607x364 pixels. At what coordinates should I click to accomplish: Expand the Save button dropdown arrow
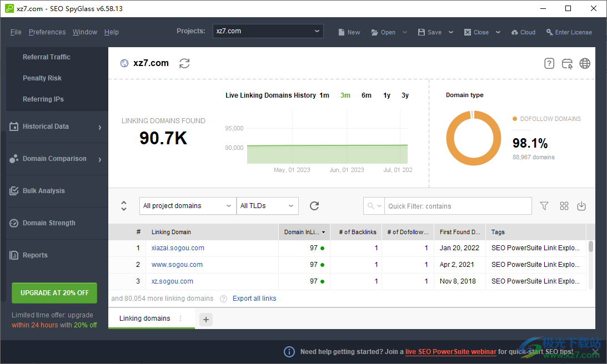pos(451,32)
